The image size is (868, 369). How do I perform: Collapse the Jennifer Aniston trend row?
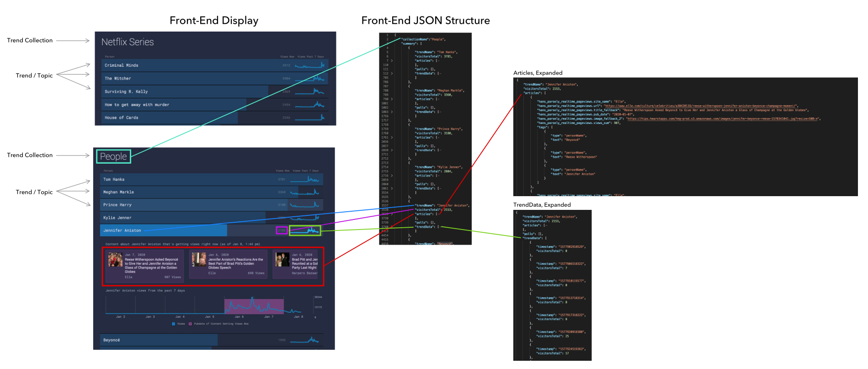(212, 230)
